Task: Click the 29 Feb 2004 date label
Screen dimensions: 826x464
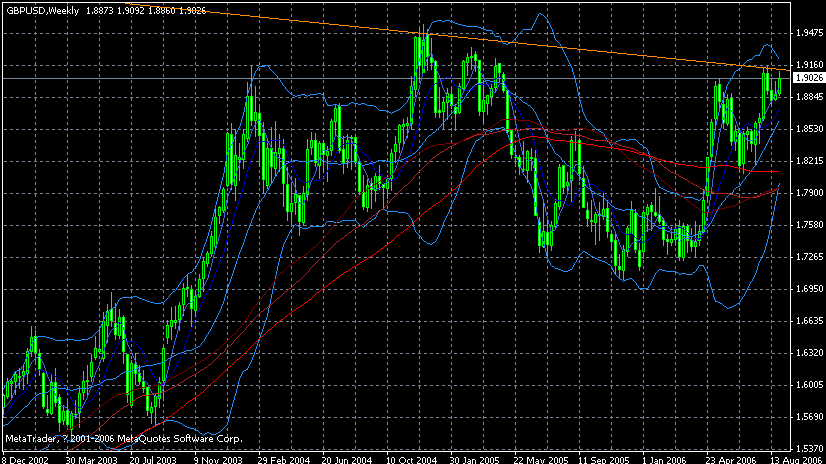Action: tap(283, 459)
